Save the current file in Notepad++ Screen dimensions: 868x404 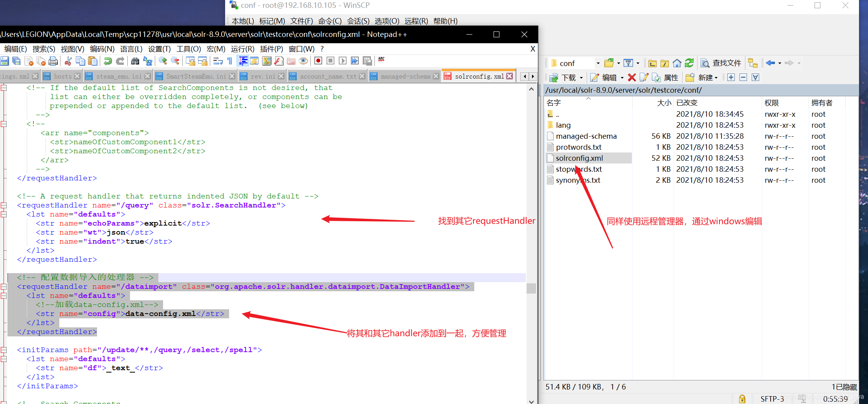click(4, 61)
